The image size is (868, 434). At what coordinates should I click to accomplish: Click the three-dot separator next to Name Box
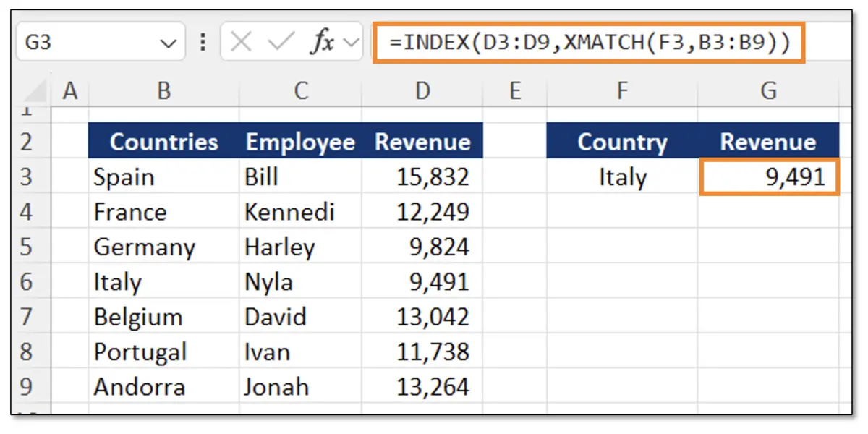pos(204,41)
